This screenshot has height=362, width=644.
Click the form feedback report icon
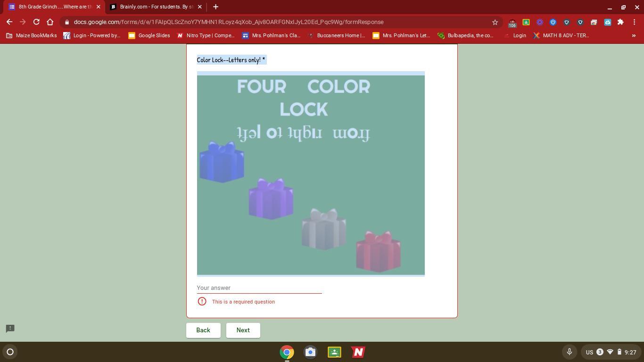point(10,329)
